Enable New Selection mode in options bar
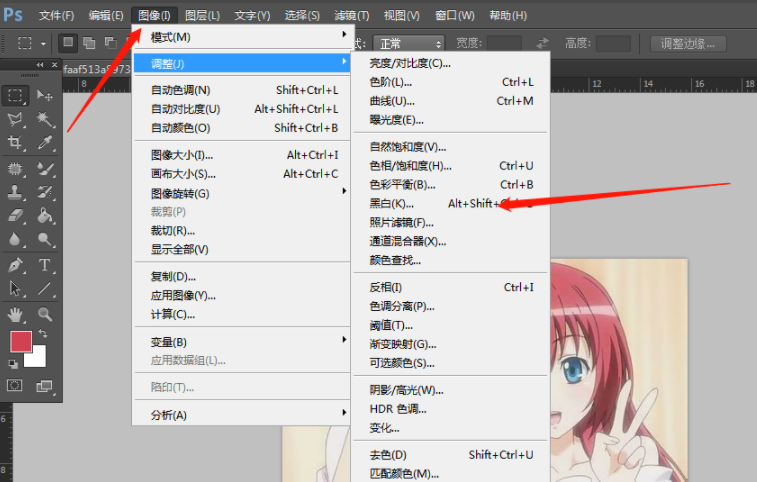 point(68,43)
